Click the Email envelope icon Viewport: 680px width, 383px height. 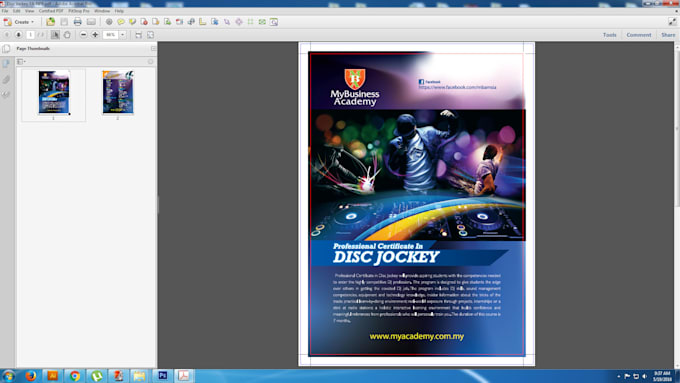point(91,22)
